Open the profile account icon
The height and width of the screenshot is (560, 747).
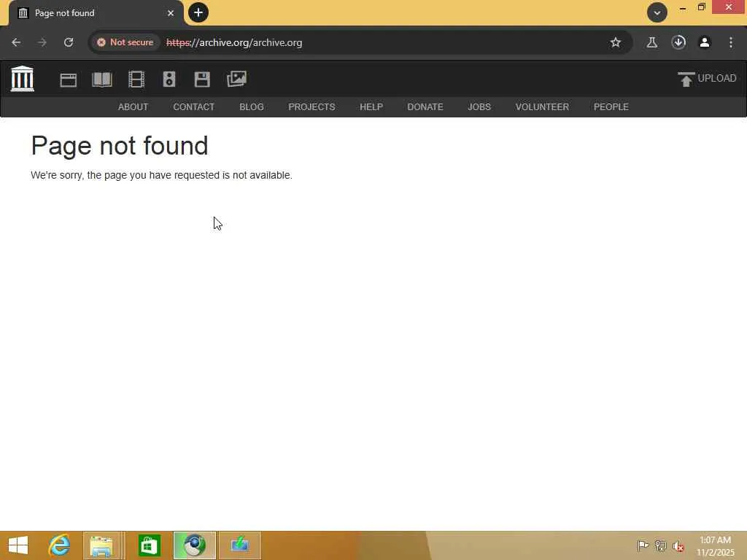click(x=705, y=42)
